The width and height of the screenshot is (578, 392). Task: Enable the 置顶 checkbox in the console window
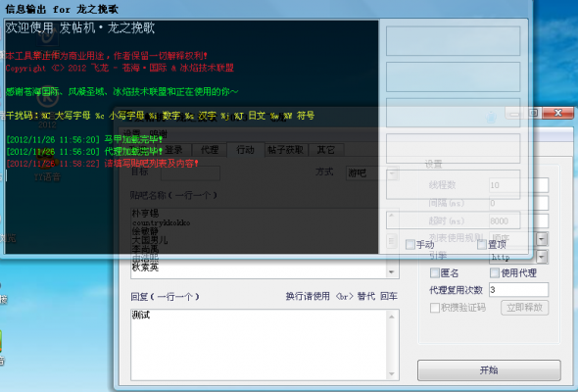pos(482,244)
